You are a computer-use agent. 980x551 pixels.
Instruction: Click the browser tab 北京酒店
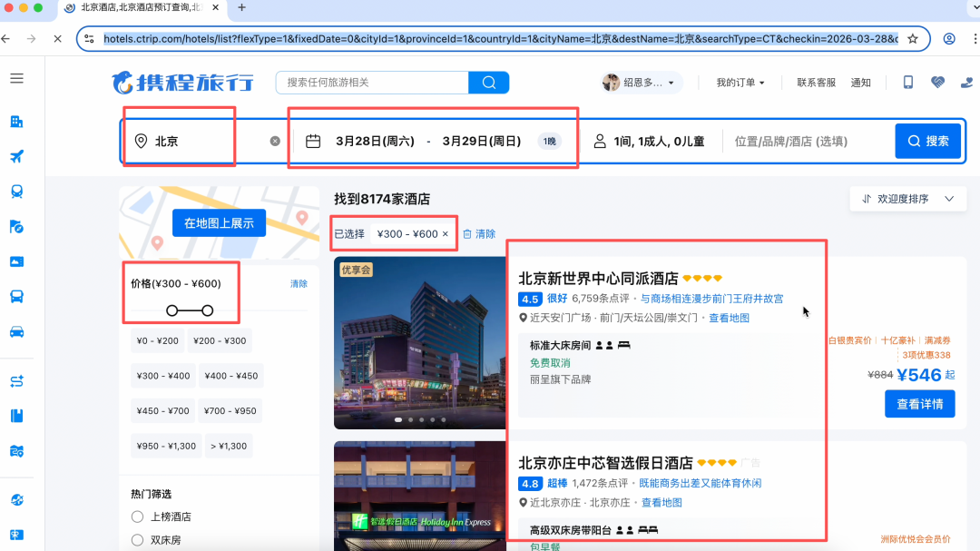(141, 7)
